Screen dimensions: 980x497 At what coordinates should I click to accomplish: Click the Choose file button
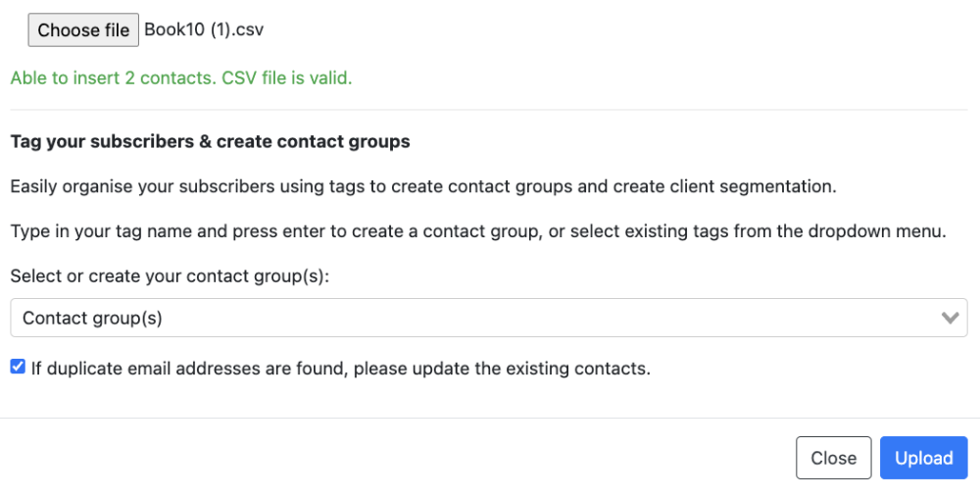tap(83, 30)
